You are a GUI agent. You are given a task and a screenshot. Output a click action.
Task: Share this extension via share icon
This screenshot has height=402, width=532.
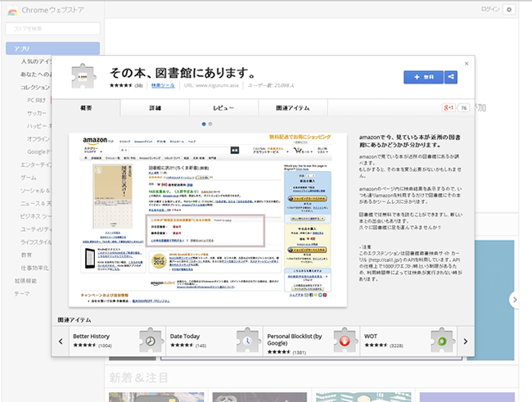451,77
